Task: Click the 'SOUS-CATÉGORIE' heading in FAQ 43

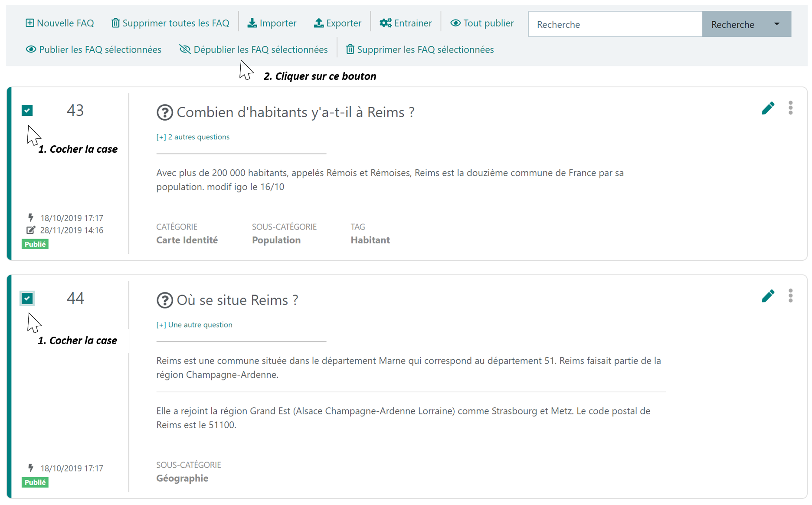Action: coord(285,227)
